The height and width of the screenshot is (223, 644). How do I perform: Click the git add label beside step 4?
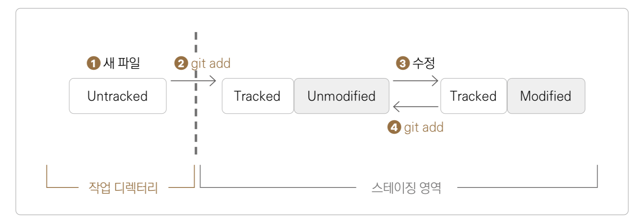pos(424,127)
